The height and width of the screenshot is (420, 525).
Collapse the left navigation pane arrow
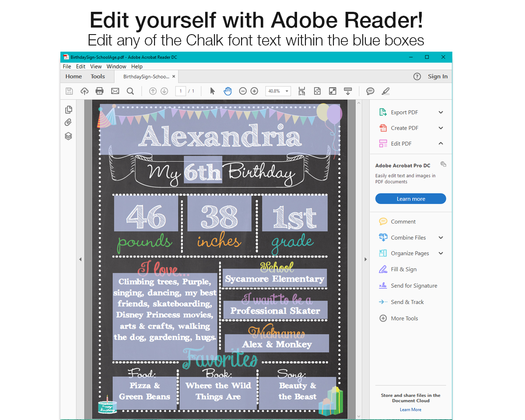click(80, 259)
